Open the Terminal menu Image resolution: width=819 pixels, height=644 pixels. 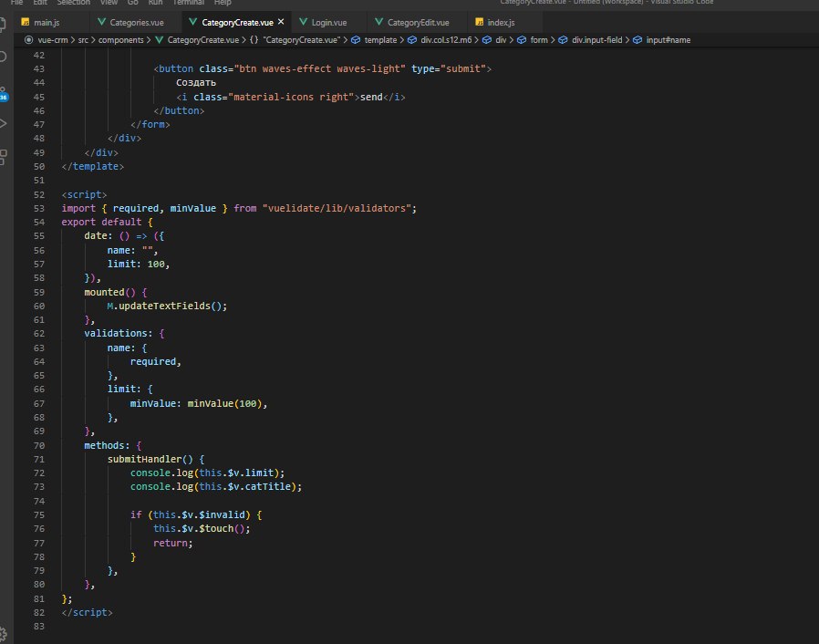pyautogui.click(x=188, y=3)
